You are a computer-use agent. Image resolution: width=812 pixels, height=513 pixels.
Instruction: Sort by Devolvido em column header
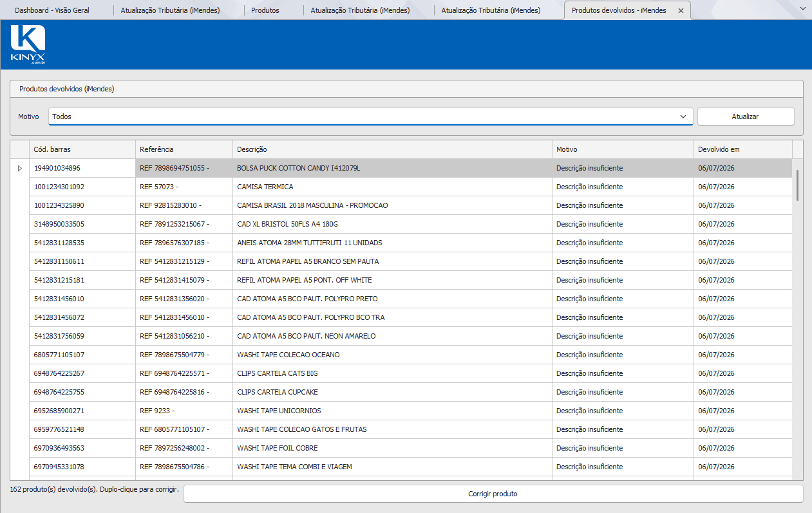tap(742, 149)
